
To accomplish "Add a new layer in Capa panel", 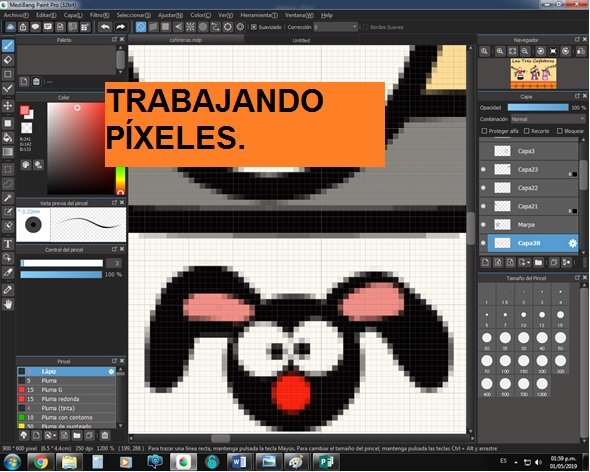I will point(485,262).
